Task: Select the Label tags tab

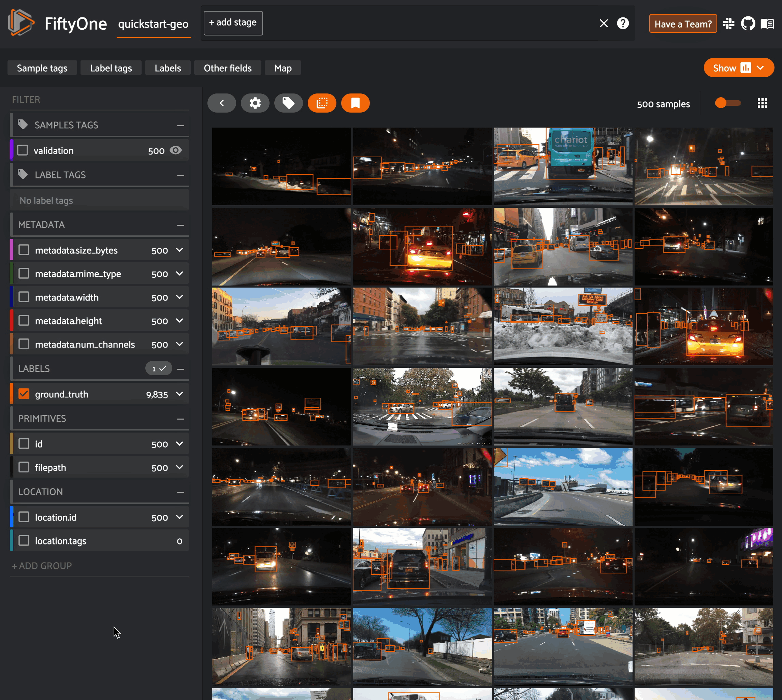Action: click(x=111, y=68)
